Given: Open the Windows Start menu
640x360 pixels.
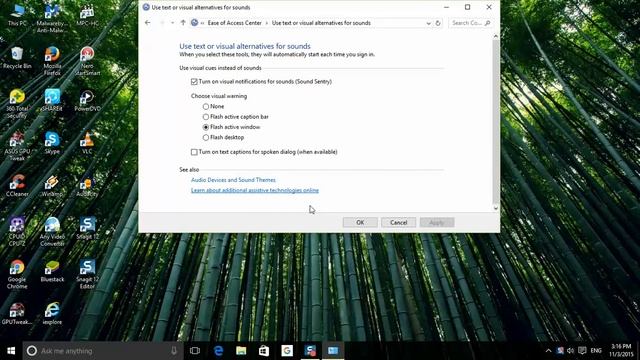Looking at the screenshot, I should (x=11, y=351).
